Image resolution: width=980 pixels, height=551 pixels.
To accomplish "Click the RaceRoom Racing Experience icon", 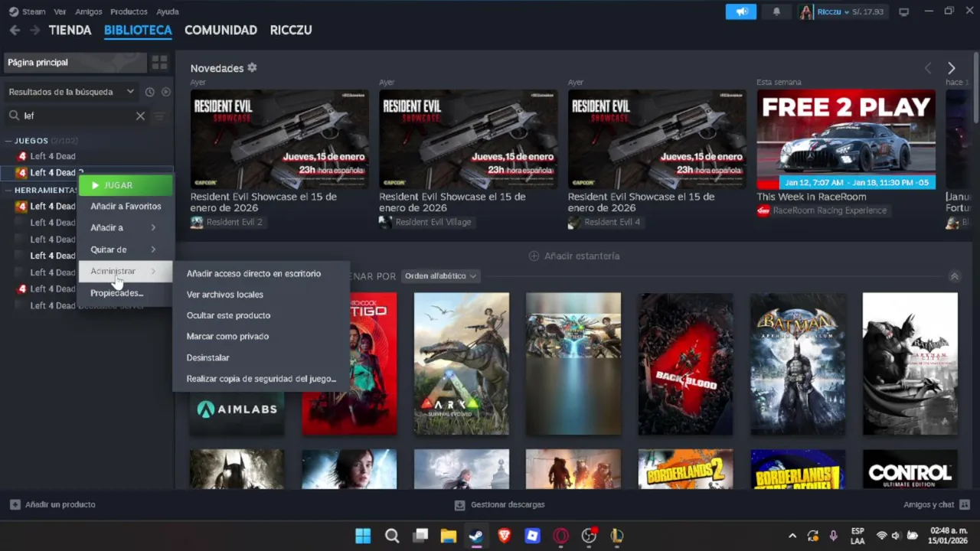I will click(763, 210).
